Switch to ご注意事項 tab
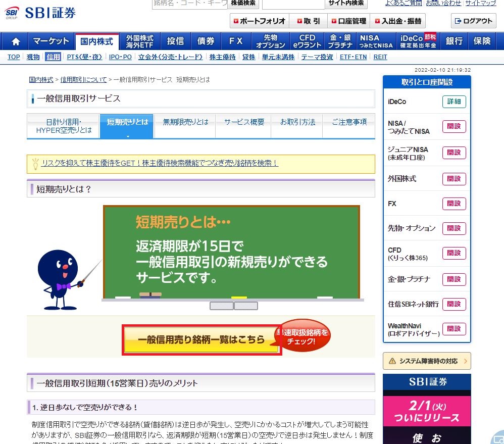The image size is (504, 444). click(x=349, y=126)
